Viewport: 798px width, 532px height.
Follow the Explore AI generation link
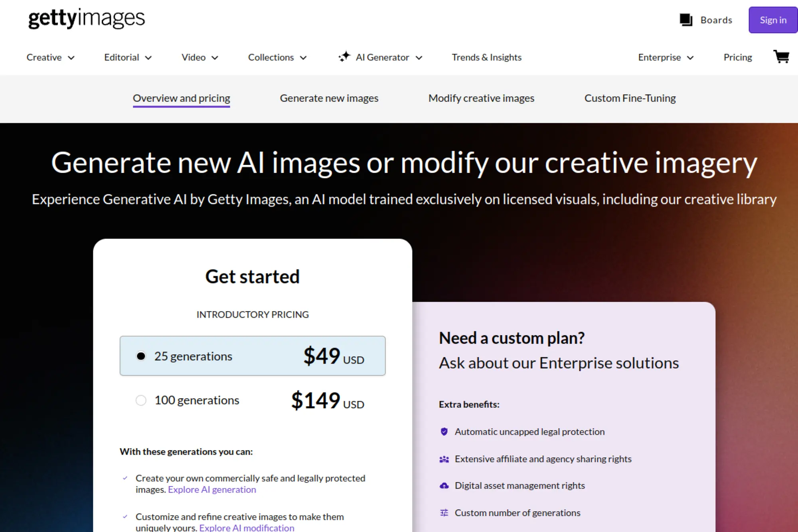pyautogui.click(x=212, y=489)
